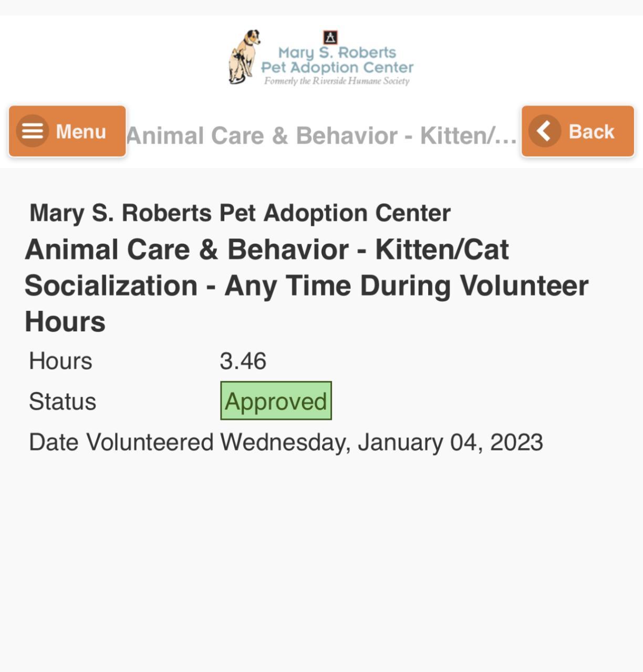Go back using the Back button
The image size is (643, 672).
577,131
